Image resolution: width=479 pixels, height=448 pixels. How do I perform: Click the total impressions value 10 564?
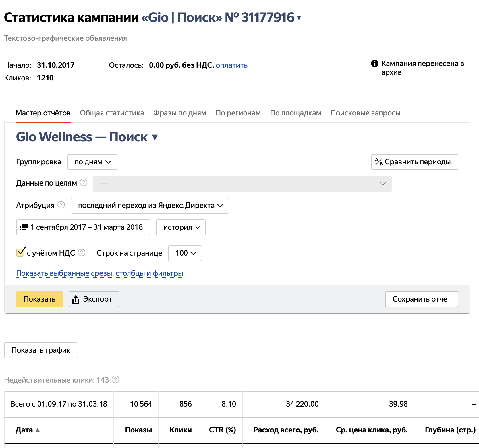tap(141, 404)
